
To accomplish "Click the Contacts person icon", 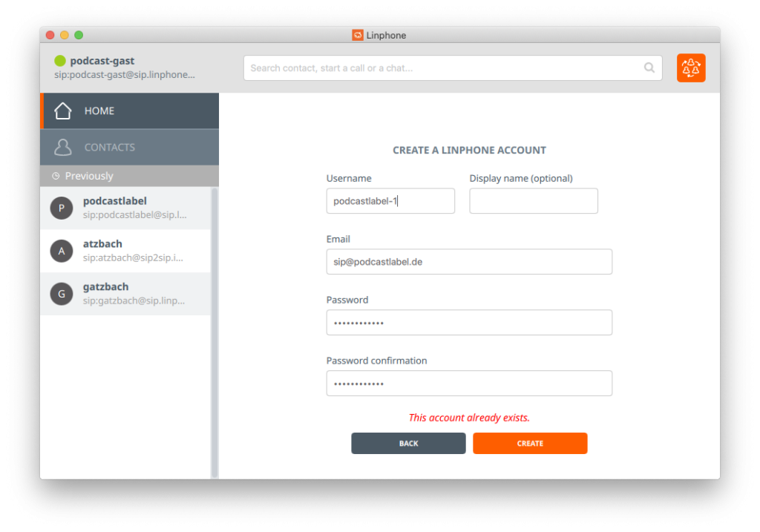I will pos(63,147).
